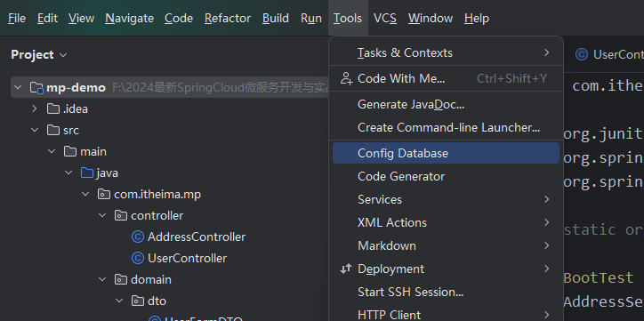Open Project view dropdown
The image size is (644, 321).
coord(39,54)
